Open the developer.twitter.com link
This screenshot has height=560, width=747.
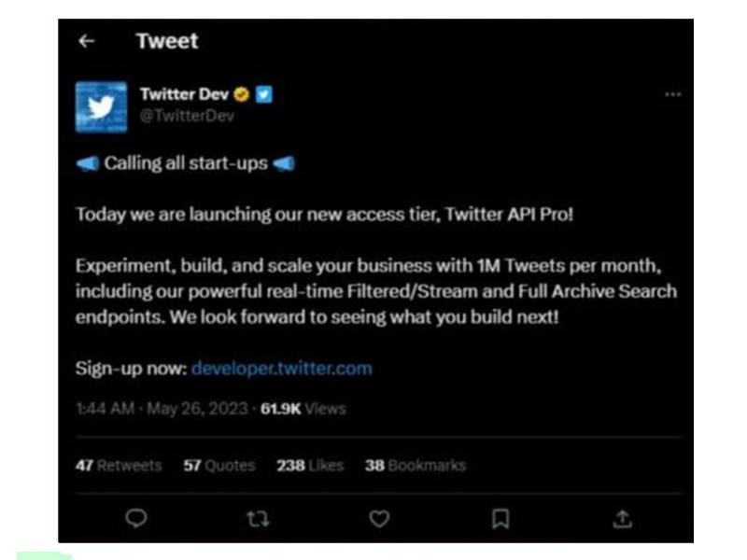pos(281,368)
